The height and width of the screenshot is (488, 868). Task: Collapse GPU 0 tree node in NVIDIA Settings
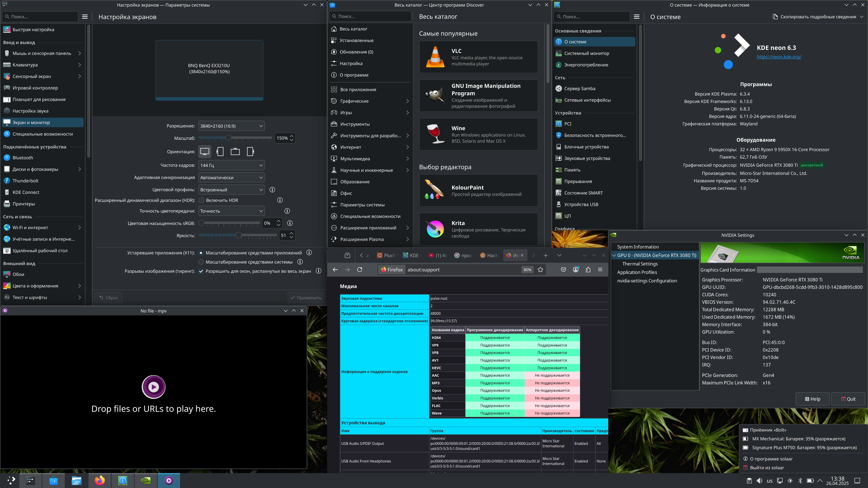[614, 255]
